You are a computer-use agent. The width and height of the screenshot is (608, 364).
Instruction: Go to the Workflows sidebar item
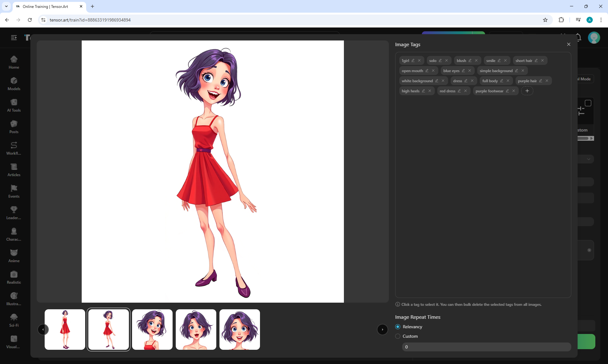(x=14, y=148)
